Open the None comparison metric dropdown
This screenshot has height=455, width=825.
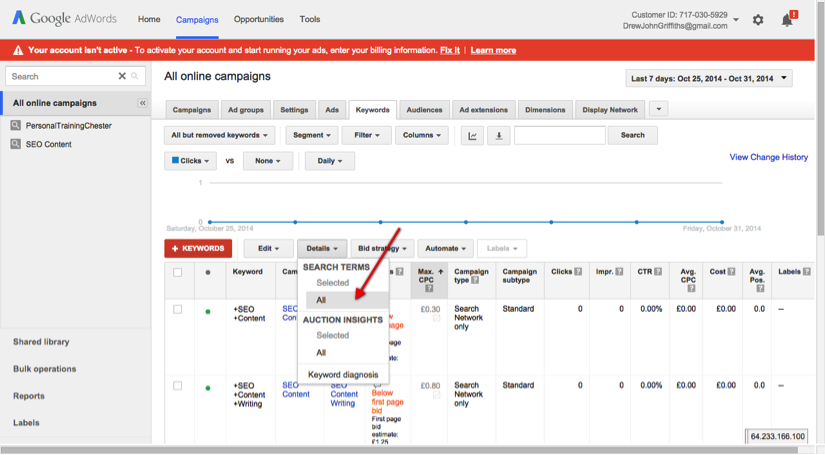268,161
